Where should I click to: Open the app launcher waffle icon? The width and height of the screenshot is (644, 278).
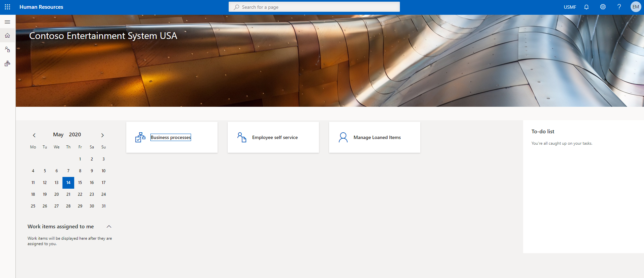7,7
